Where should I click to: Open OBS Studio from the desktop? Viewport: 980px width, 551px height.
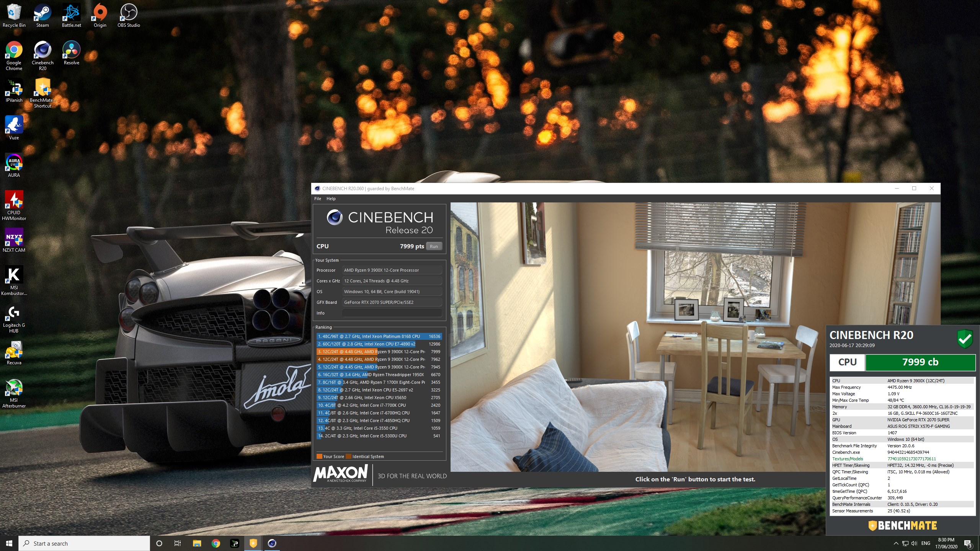pos(129,15)
